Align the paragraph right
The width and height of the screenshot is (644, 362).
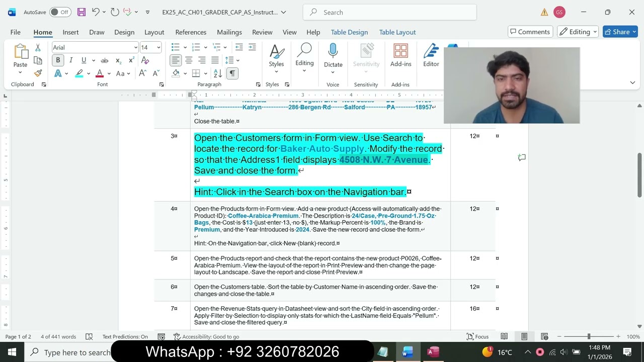point(202,60)
